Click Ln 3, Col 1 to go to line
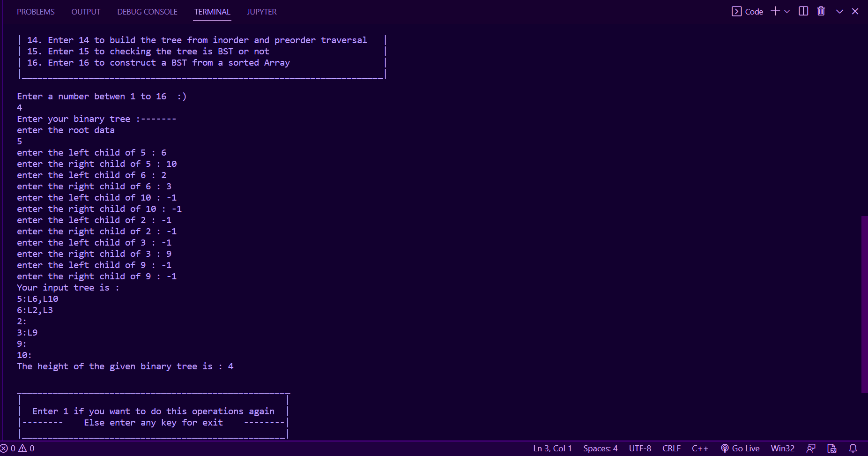This screenshot has width=868, height=456. click(x=552, y=448)
